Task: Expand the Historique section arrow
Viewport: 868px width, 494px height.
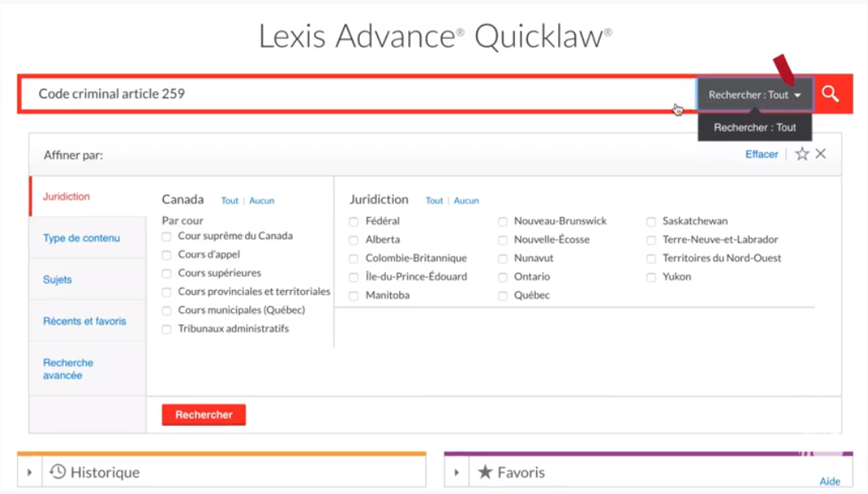Action: 30,473
